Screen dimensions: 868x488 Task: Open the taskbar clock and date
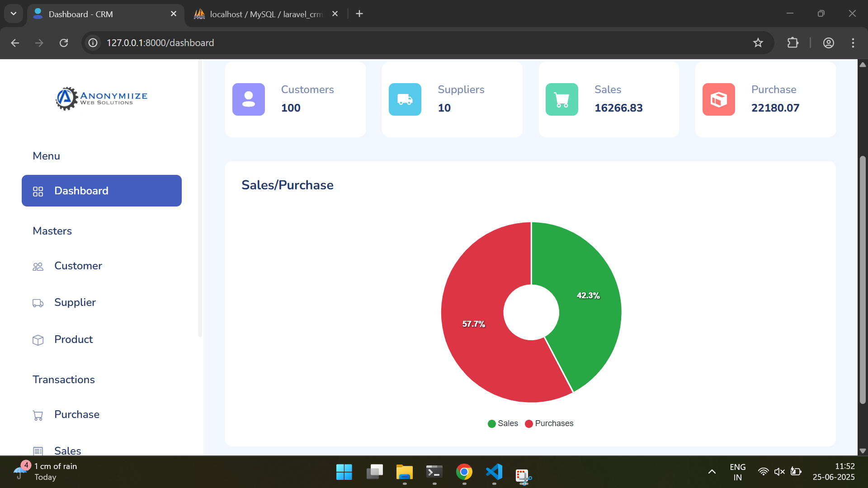pos(834,472)
